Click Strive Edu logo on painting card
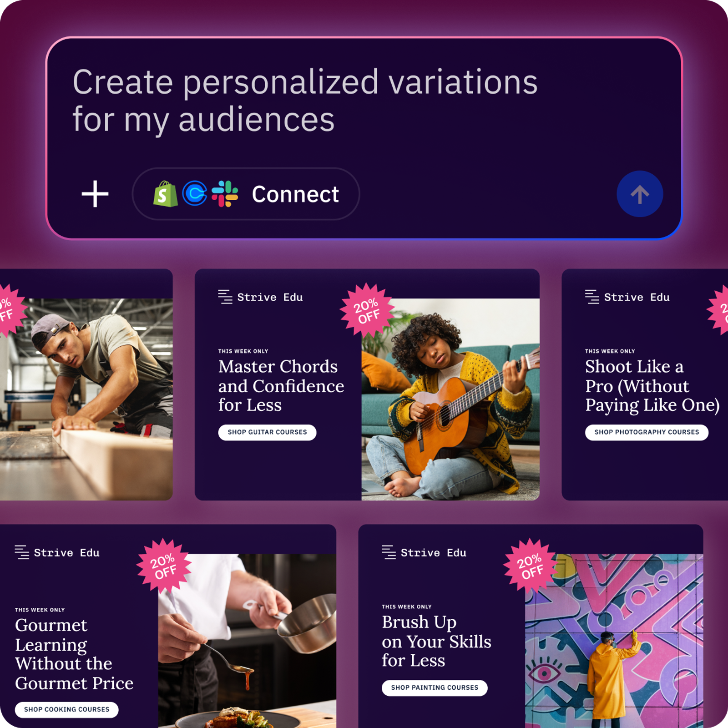728x728 pixels. [x=424, y=552]
